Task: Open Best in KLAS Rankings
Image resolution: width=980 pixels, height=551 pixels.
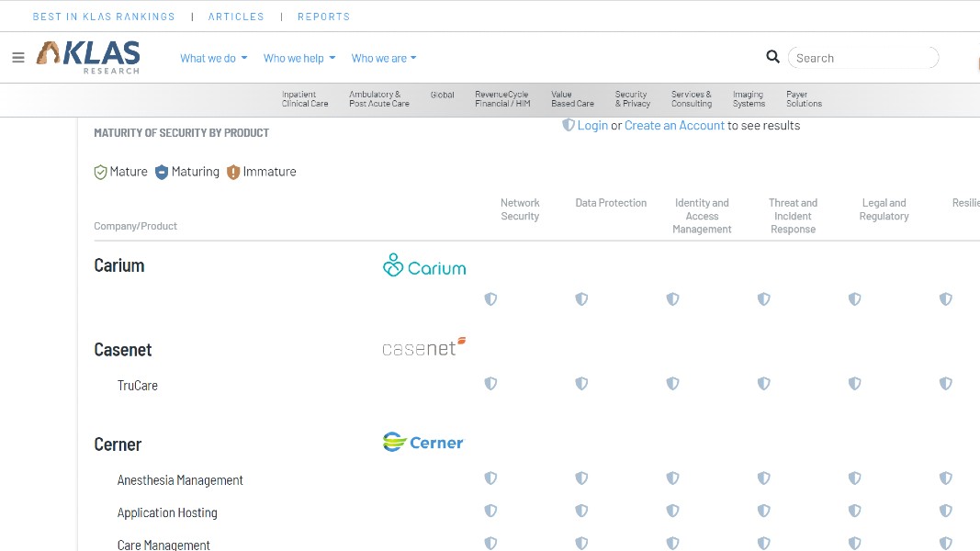Action: (x=104, y=17)
